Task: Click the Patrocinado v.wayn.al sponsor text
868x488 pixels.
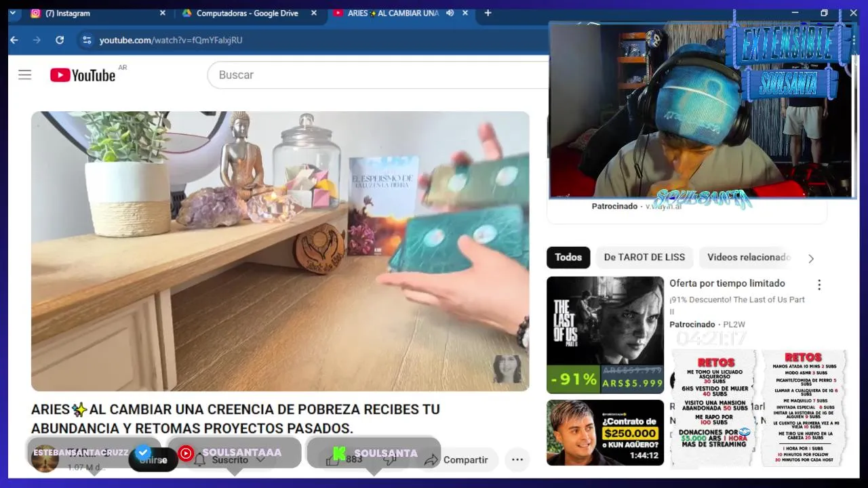Action: pos(636,206)
